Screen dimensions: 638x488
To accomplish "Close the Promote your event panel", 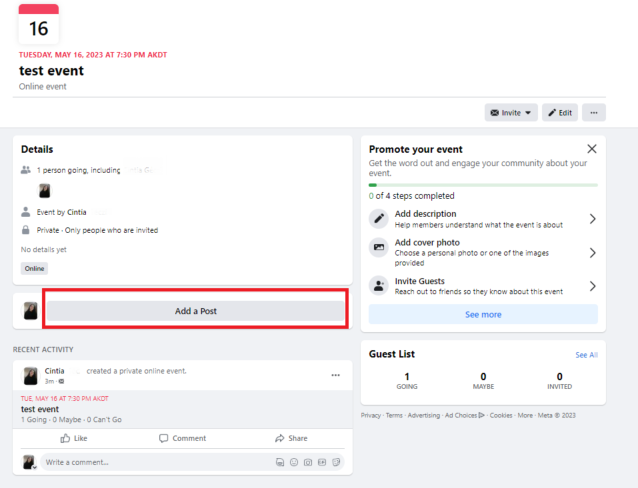I will 591,149.
